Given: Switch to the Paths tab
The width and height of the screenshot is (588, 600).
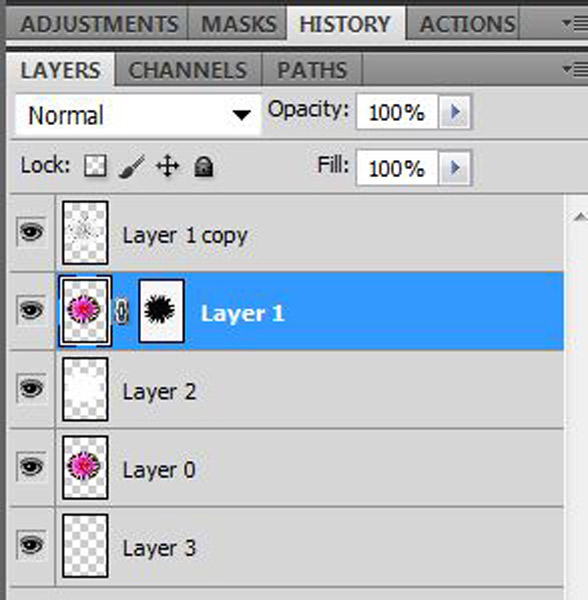Looking at the screenshot, I should [312, 70].
